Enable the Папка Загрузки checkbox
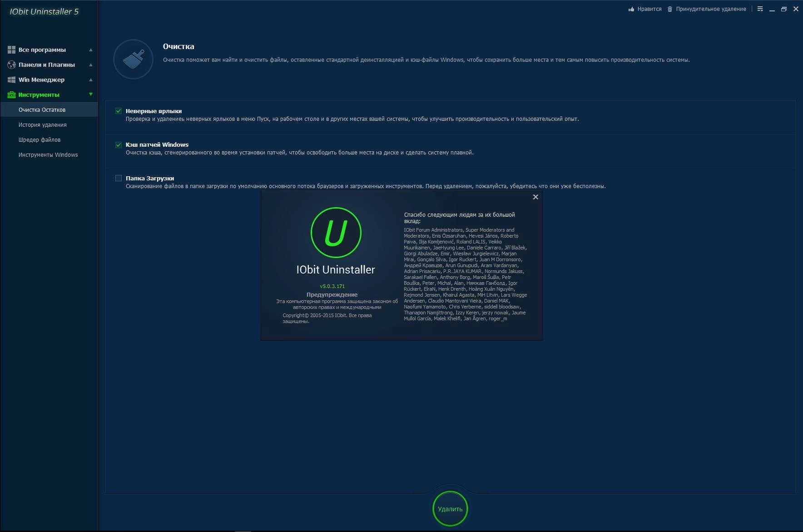Screen dimensions: 803x532 pos(119,178)
